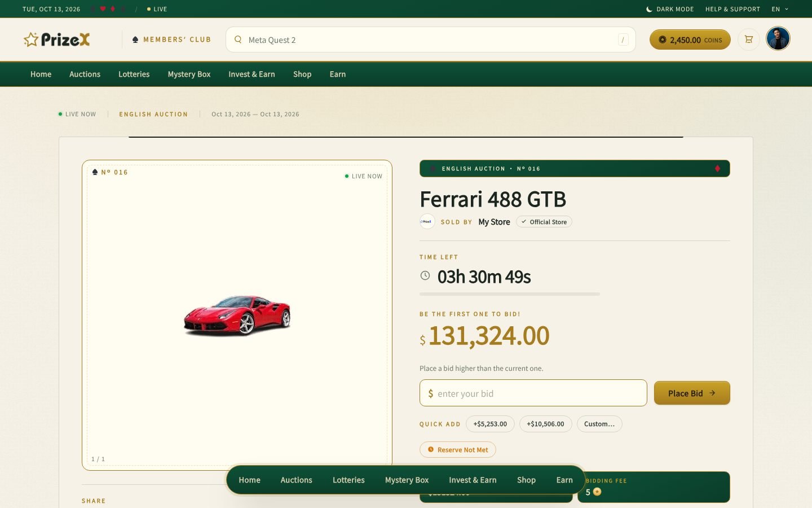Click the clock icon beside the countdown
This screenshot has height=508, width=812.
[x=425, y=275]
